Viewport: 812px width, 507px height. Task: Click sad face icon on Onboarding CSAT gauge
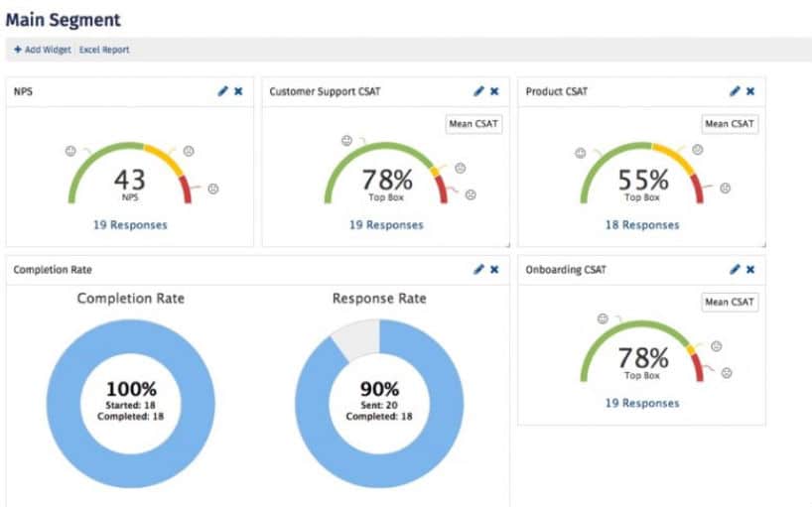point(727,373)
